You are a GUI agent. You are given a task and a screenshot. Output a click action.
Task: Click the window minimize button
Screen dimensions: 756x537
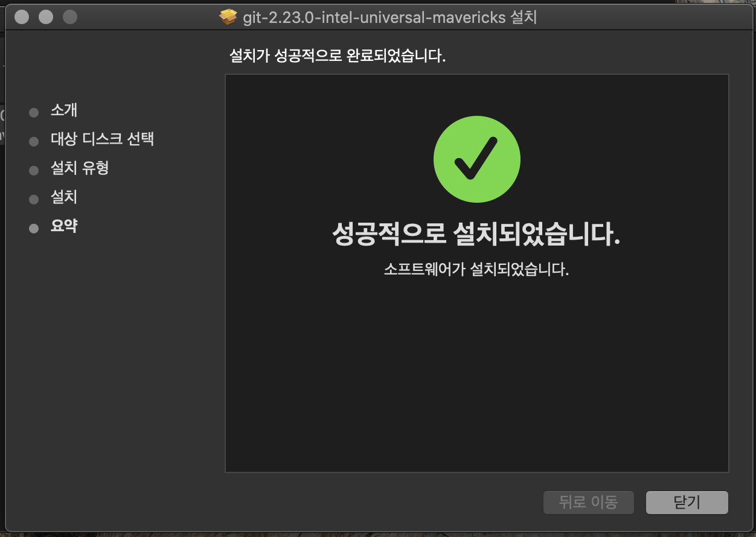coord(46,17)
